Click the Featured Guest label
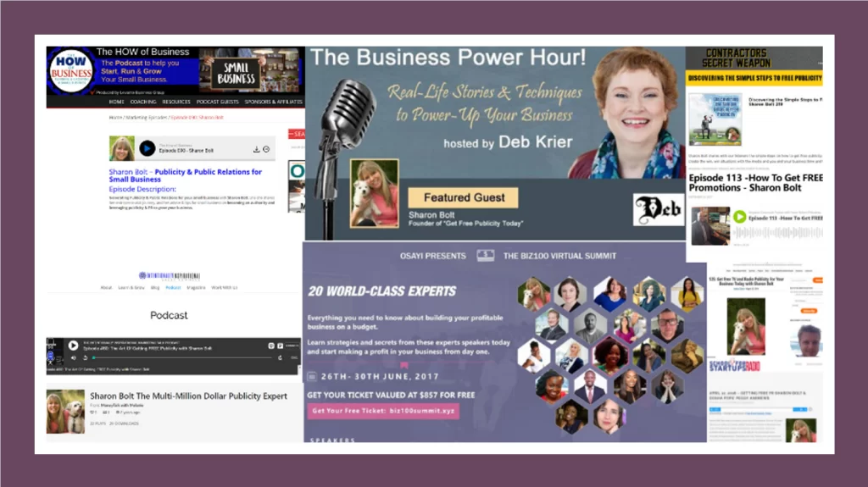The height and width of the screenshot is (487, 868). 464,197
